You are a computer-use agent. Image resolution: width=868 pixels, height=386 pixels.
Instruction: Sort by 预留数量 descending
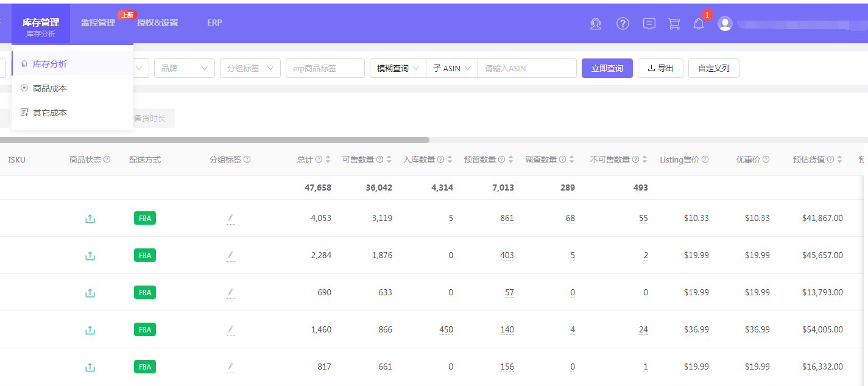click(x=510, y=162)
